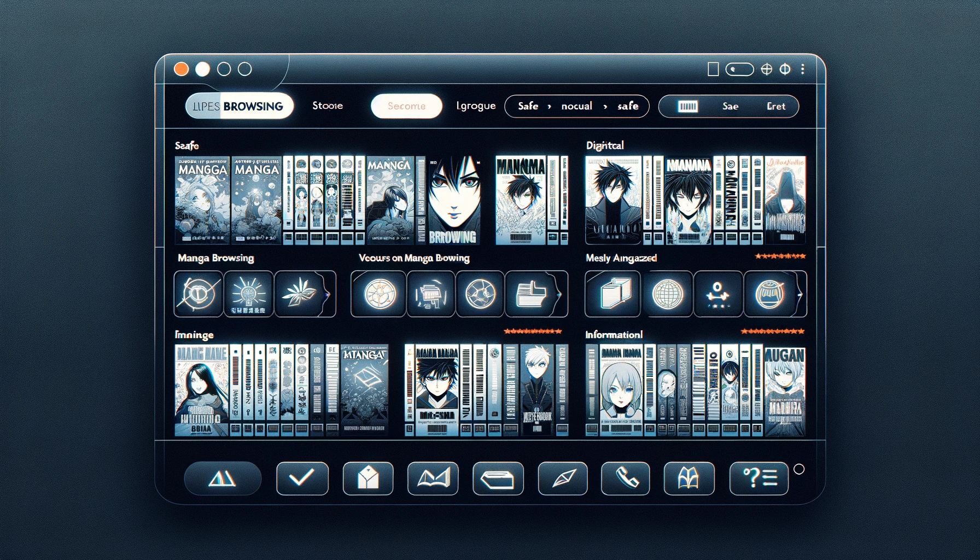Open the question mark list help icon
Screen dimensions: 980x560
[759, 479]
